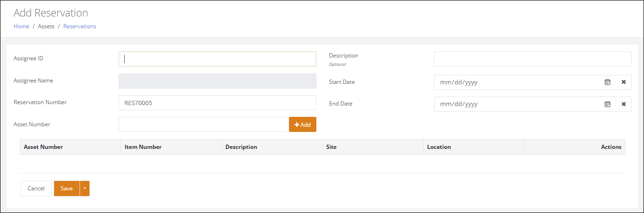Go to the Home breadcrumb link
Screen dimensions: 644x213
21,26
